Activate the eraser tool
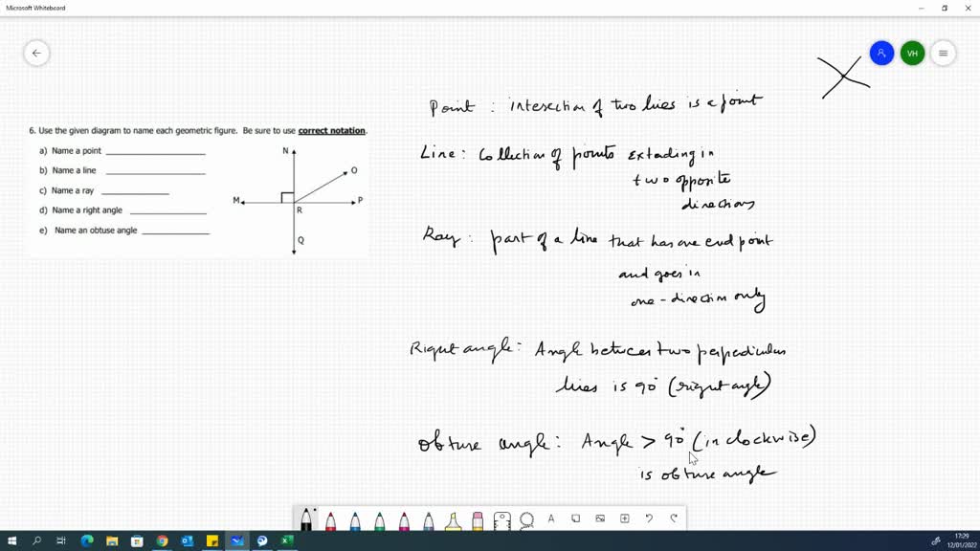Image resolution: width=980 pixels, height=551 pixels. (x=476, y=519)
